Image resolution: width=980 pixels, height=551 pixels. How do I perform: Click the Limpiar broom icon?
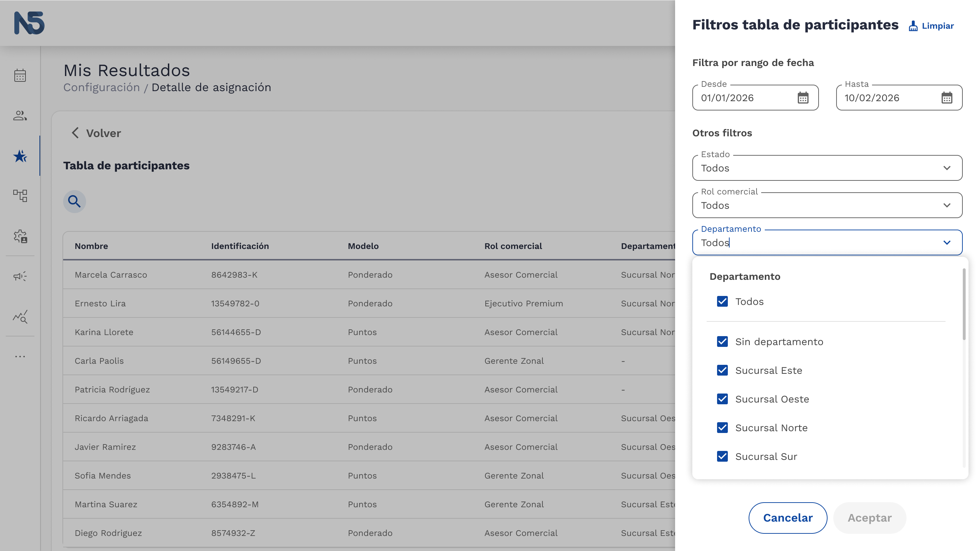[913, 26]
